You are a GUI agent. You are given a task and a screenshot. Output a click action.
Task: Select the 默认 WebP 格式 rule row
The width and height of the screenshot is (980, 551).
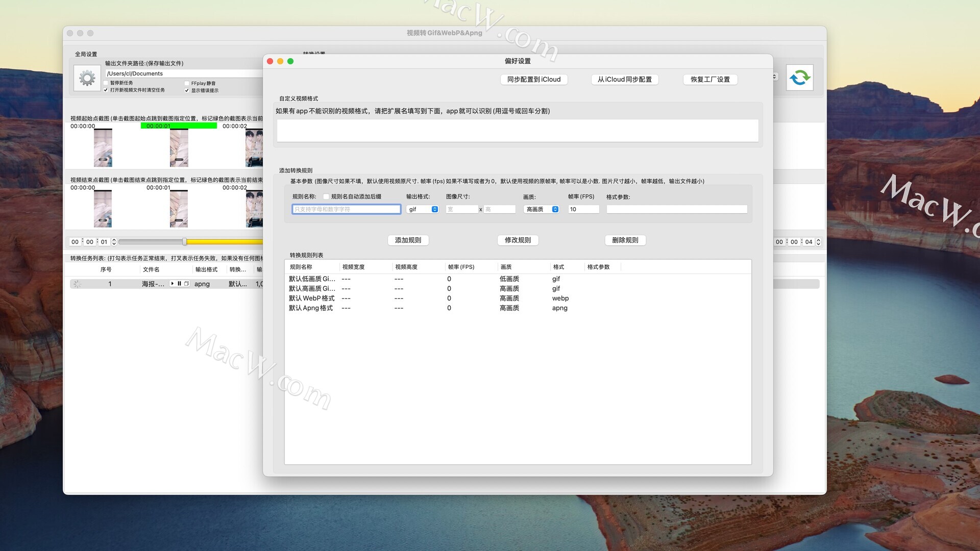[311, 298]
